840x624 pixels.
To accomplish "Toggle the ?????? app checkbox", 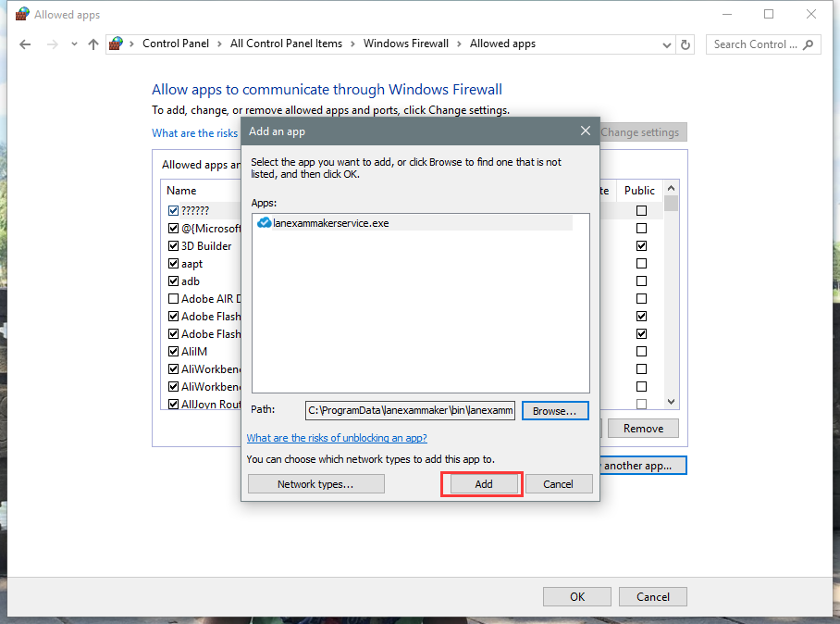I will point(173,211).
